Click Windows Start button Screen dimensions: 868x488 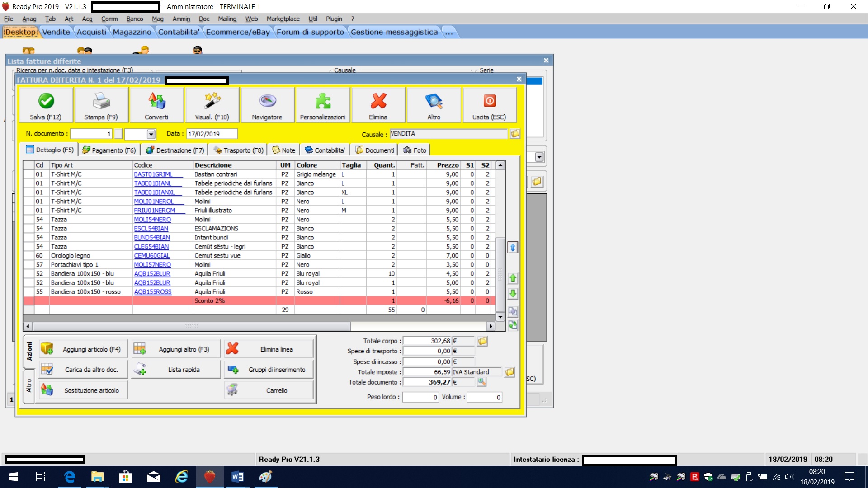13,477
